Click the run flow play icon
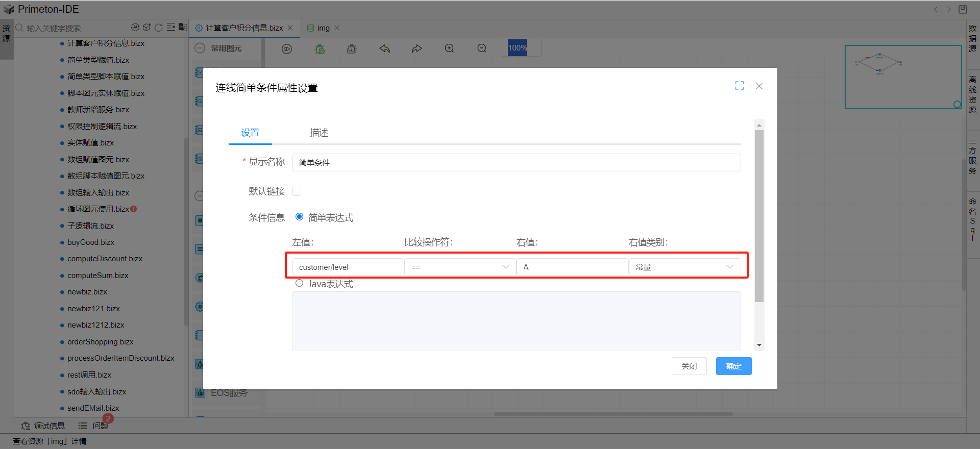980x449 pixels. point(287,48)
